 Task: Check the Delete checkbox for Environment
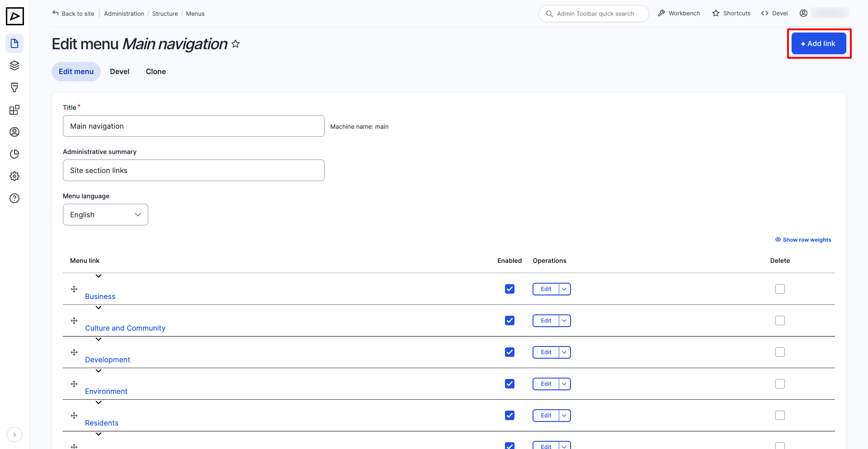tap(780, 384)
